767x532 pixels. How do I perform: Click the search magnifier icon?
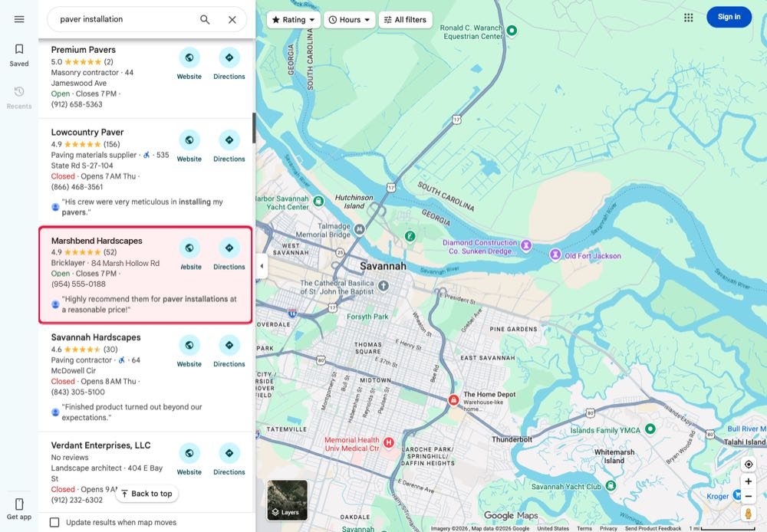pos(205,20)
